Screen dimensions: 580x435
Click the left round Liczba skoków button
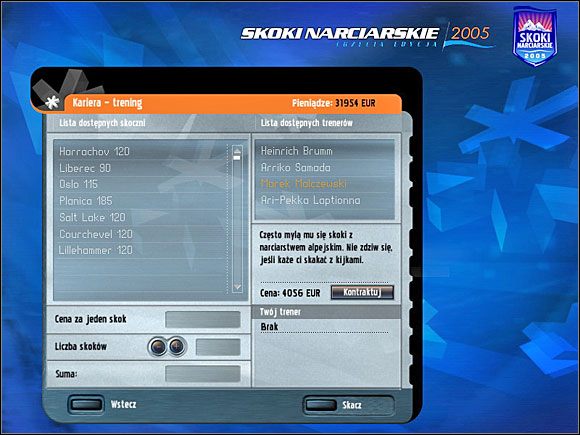158,347
